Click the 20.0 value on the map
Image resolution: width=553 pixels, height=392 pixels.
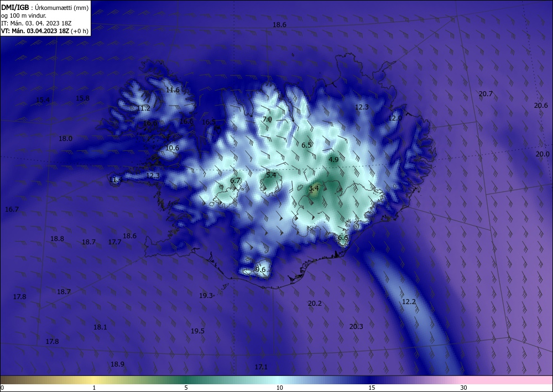pyautogui.click(x=542, y=154)
